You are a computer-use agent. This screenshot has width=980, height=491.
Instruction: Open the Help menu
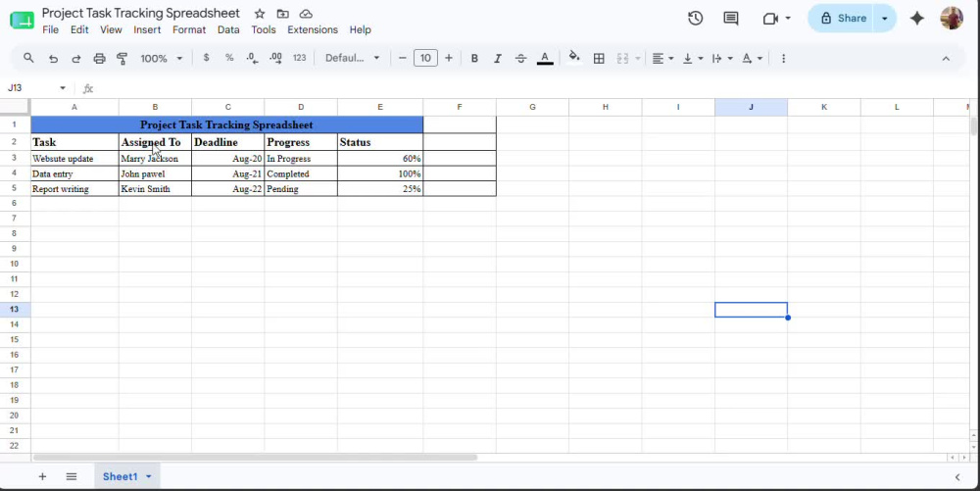(360, 29)
